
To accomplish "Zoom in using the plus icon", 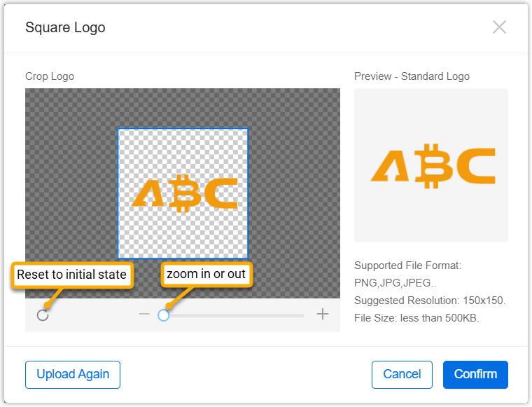I will pos(323,315).
